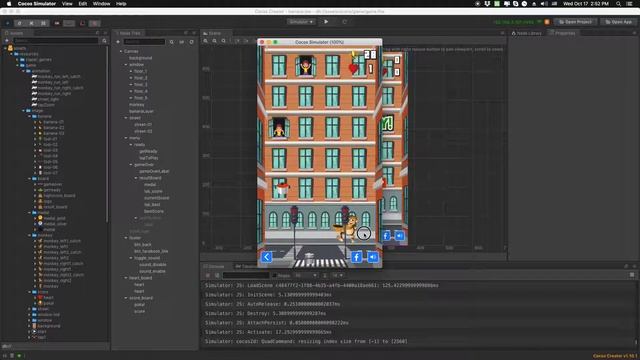Open the Help menu

click(x=121, y=4)
